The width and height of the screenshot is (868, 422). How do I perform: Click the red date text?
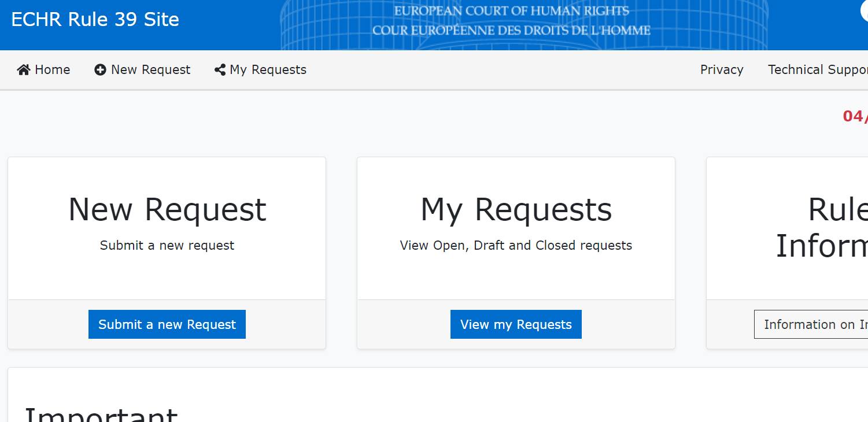coord(855,116)
